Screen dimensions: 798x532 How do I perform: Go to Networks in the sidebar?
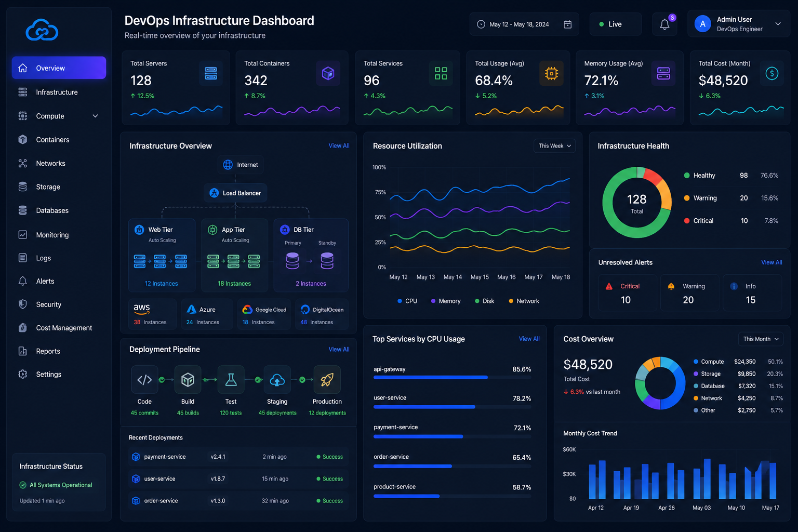pyautogui.click(x=59, y=163)
